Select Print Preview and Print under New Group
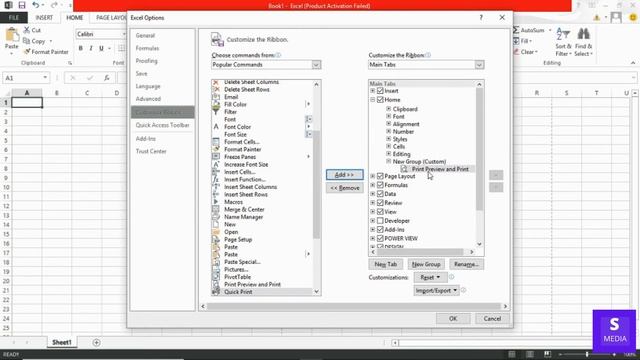640x360 pixels. 440,169
